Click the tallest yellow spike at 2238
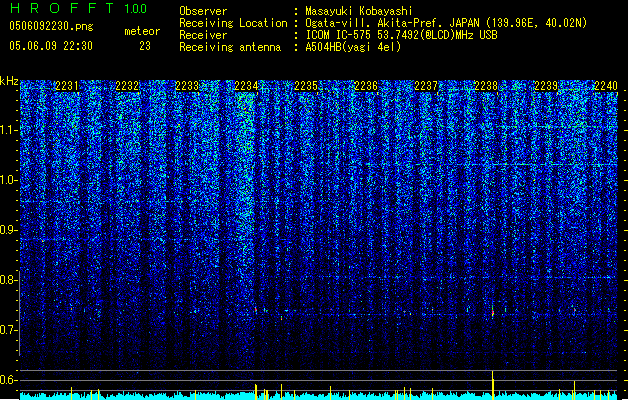Screen dimensions: 629x400 tap(493, 385)
